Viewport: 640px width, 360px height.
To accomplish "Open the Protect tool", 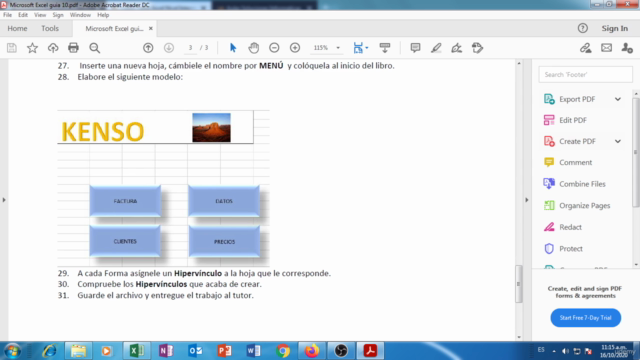I will (563, 249).
